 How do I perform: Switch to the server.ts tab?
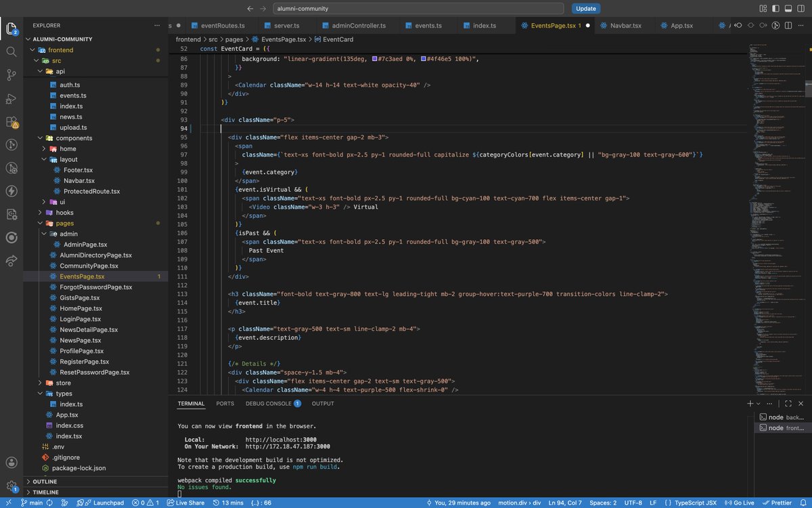(x=286, y=26)
